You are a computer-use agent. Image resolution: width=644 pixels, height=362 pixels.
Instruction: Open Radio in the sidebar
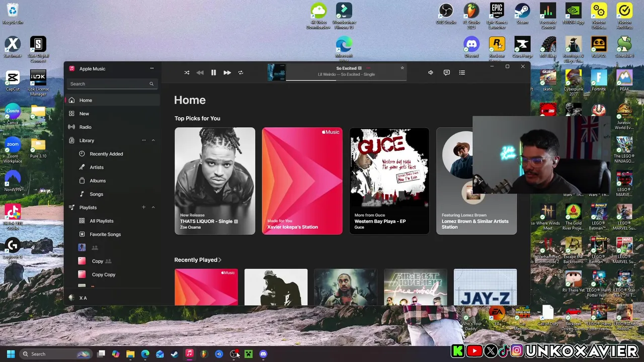[113, 127]
